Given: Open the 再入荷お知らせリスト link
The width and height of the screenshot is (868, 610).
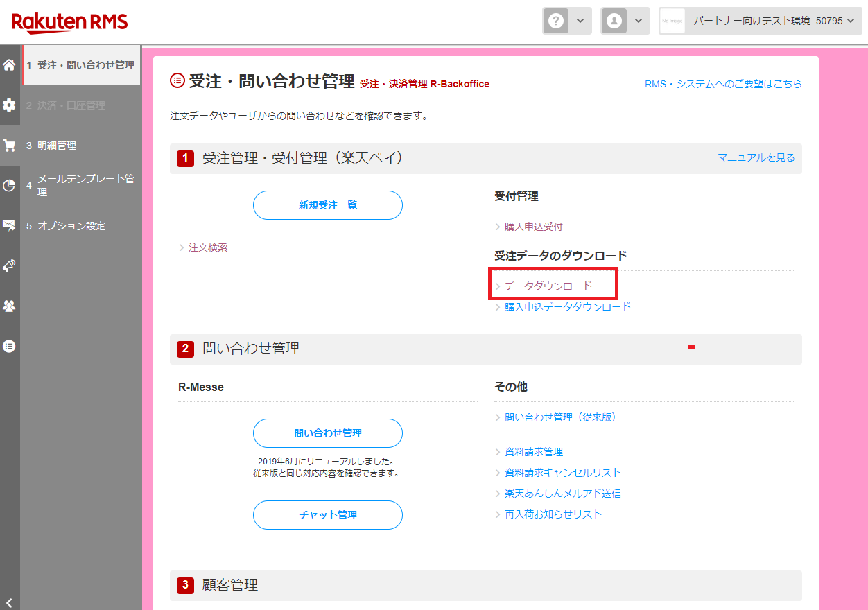Looking at the screenshot, I should [553, 514].
